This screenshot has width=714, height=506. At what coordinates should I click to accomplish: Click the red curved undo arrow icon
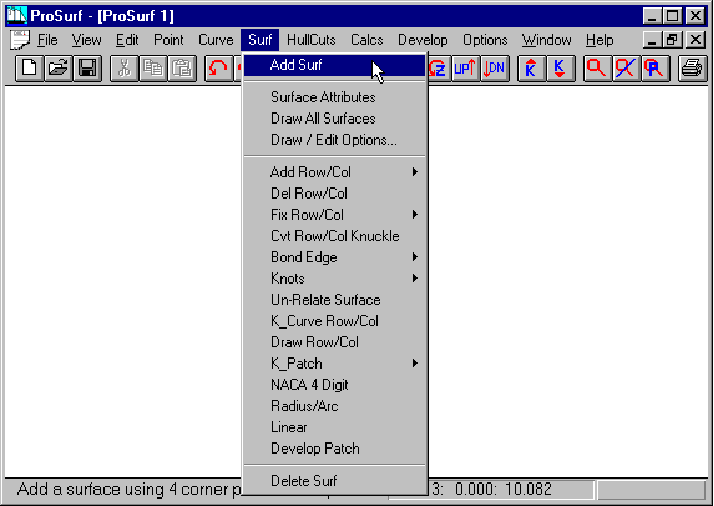[x=219, y=68]
